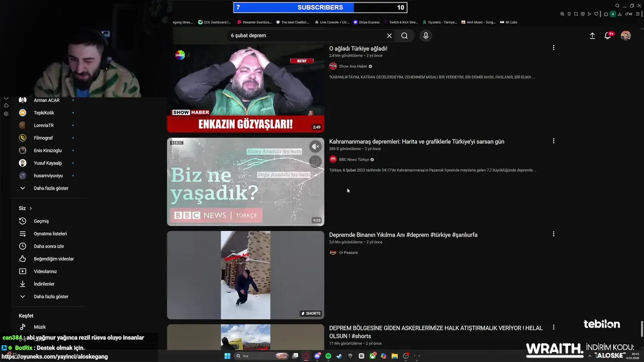Play 'ENKAZIN GÖZYAŞLARI' Show Haber thumbnail
This screenshot has height=362, width=644.
246,88
